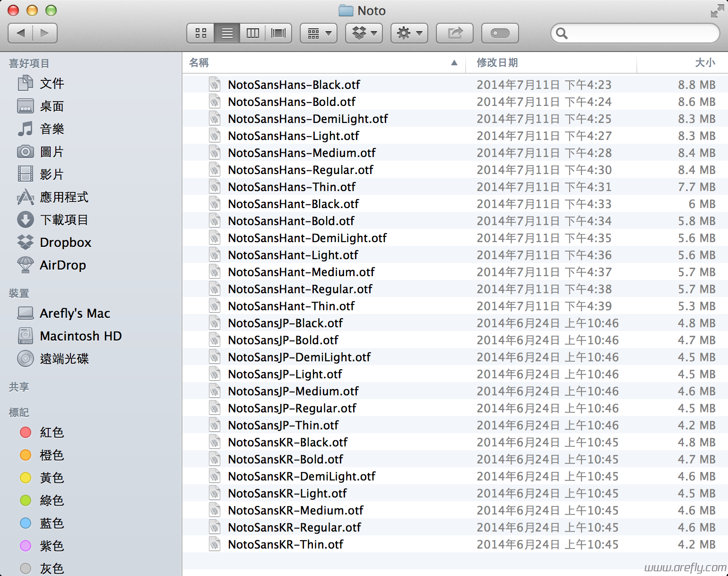Click the Share toolbar button

(455, 33)
